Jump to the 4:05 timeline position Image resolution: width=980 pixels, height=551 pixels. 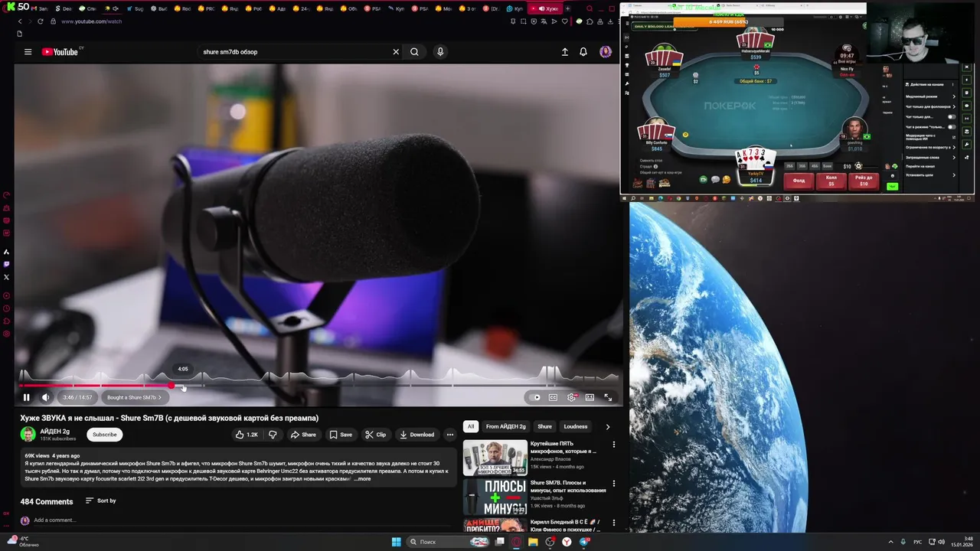183,386
